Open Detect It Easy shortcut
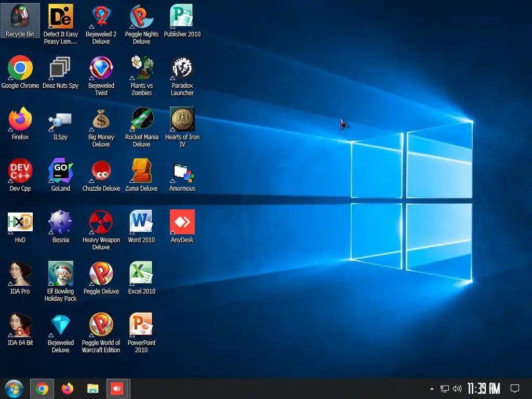 click(60, 24)
